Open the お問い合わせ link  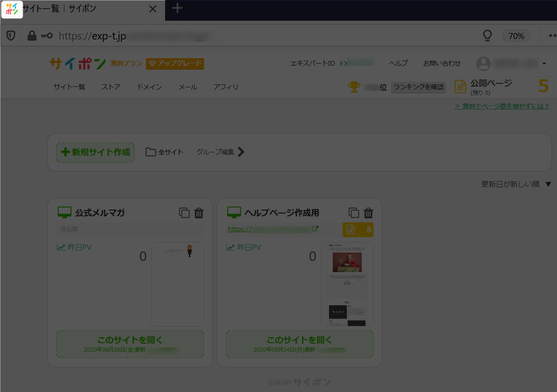click(442, 63)
